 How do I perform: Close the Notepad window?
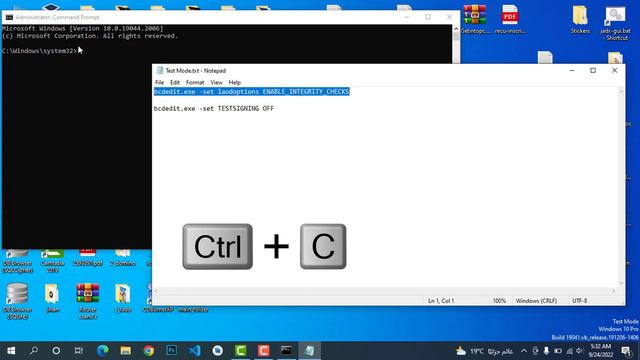pyautogui.click(x=614, y=71)
